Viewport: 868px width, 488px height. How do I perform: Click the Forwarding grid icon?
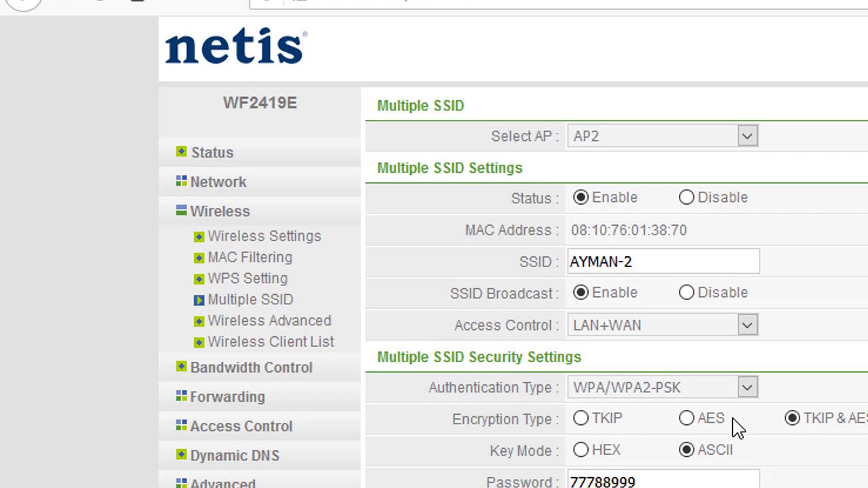click(x=181, y=395)
